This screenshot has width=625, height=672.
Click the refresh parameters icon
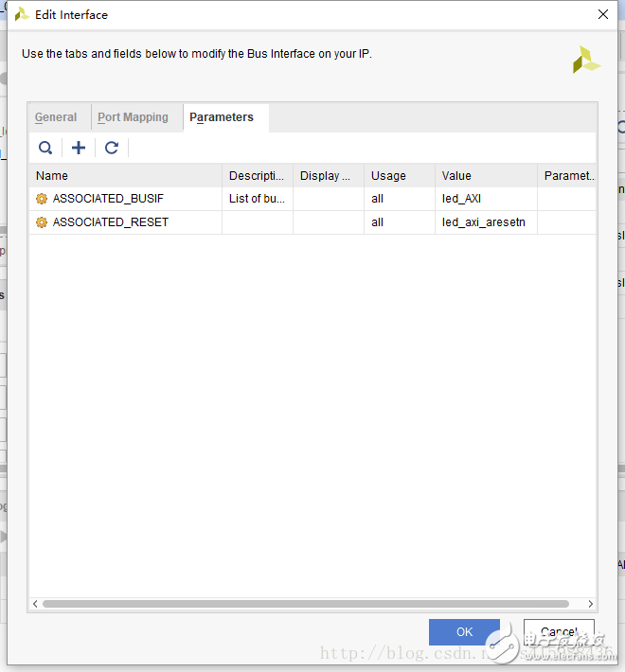click(112, 148)
